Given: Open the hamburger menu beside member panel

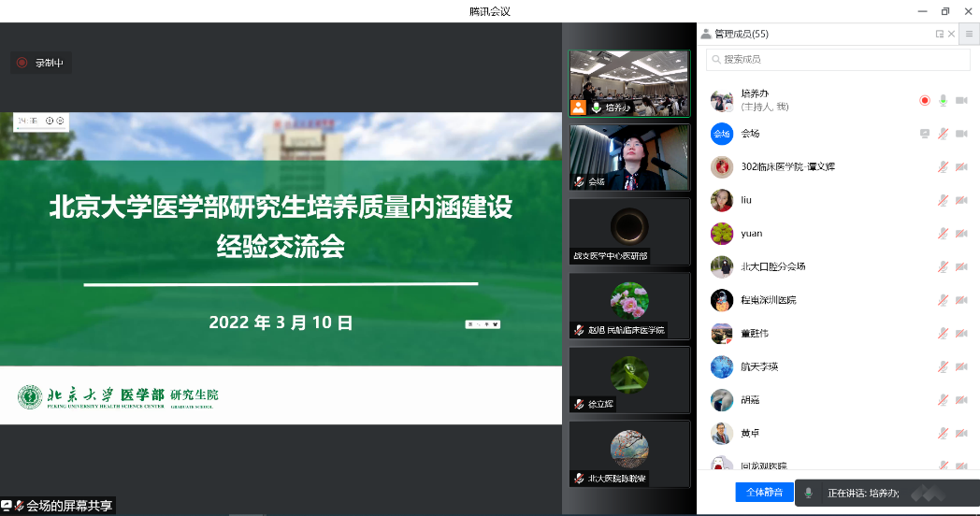Looking at the screenshot, I should 970,34.
